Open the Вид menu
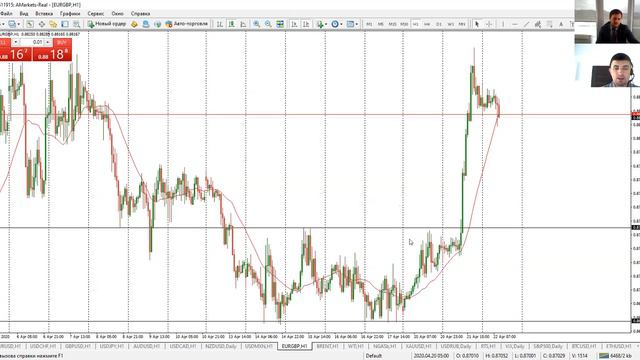Screen dimensions: 640x360 tap(24, 13)
